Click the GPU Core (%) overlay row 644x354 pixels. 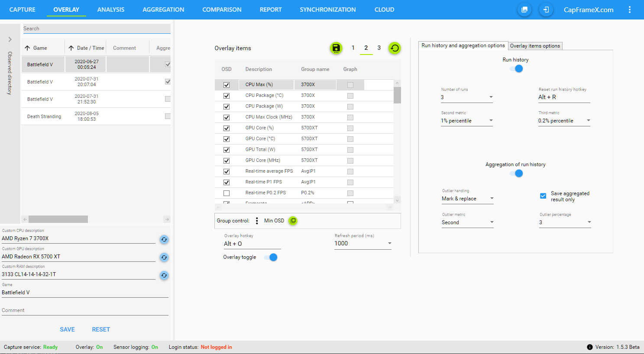pos(304,128)
